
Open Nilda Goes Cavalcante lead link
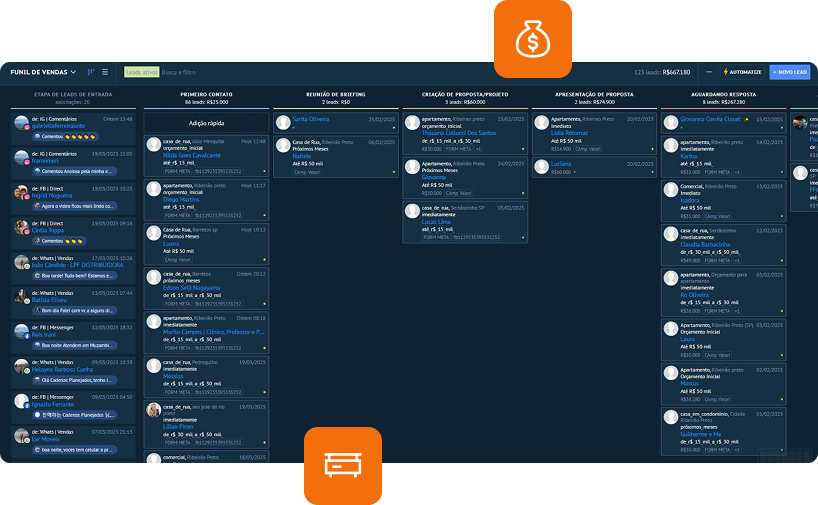tap(191, 155)
